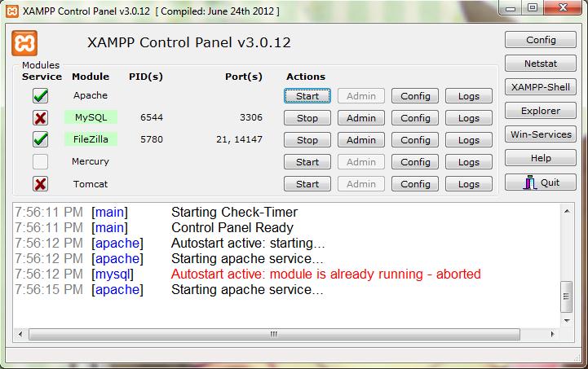This screenshot has width=588, height=369.
Task: Open Win-Services
Action: [x=541, y=134]
